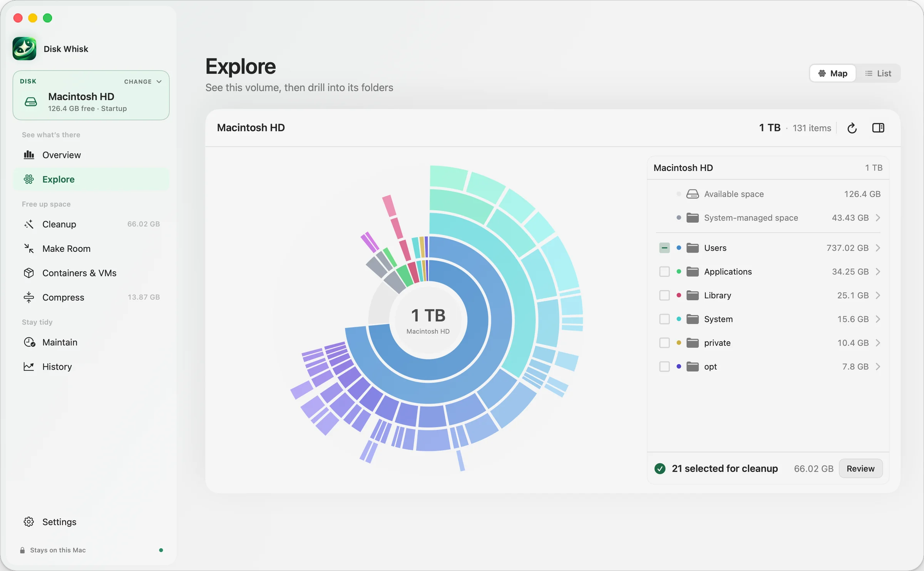This screenshot has height=571, width=924.
Task: Click the Maintain clock icon
Action: coord(29,342)
